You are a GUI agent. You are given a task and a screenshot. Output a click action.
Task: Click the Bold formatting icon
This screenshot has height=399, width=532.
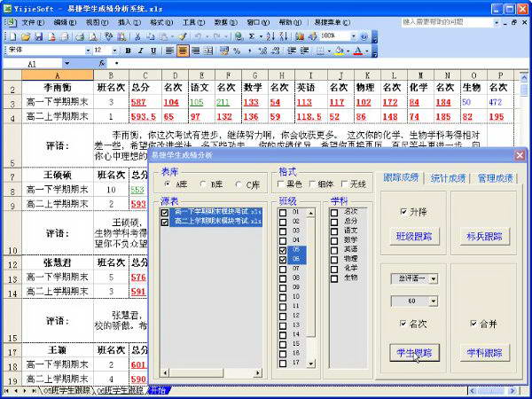click(x=129, y=51)
